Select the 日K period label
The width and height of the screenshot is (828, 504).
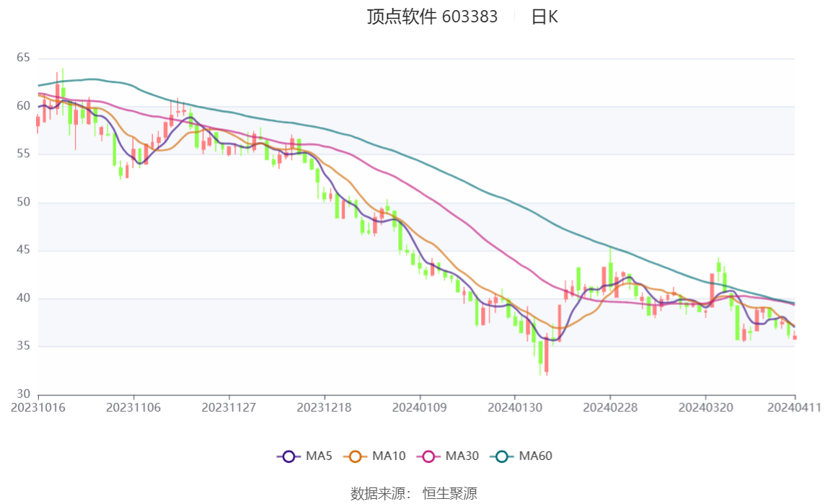(545, 17)
